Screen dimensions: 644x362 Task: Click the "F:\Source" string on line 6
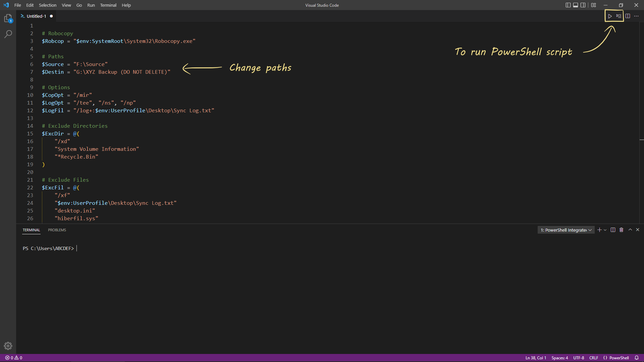click(91, 64)
